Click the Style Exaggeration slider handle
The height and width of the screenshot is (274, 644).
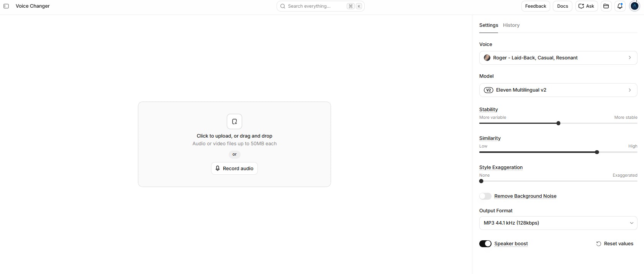[481, 181]
